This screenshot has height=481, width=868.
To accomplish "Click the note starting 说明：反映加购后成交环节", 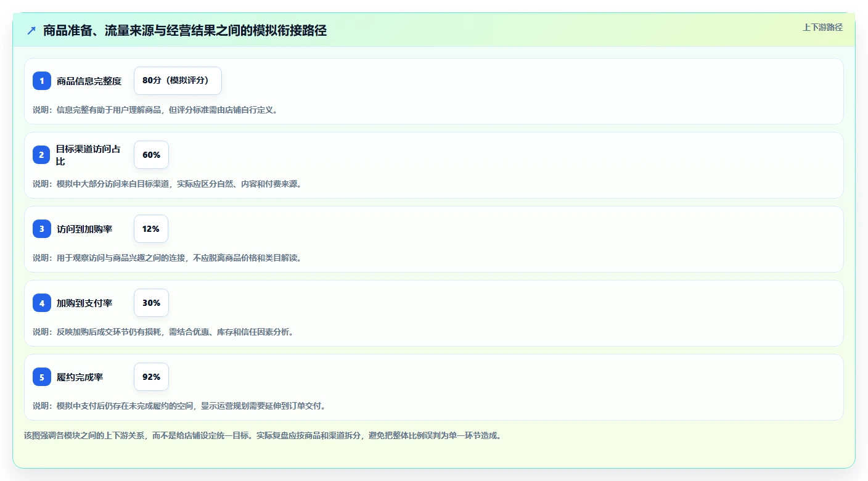I will point(163,332).
